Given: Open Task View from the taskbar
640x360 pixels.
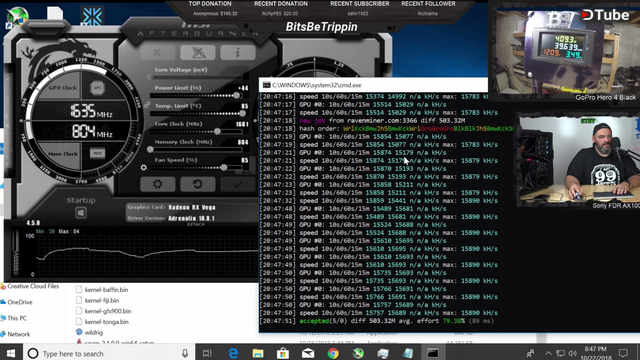Looking at the screenshot, I should coord(207,353).
